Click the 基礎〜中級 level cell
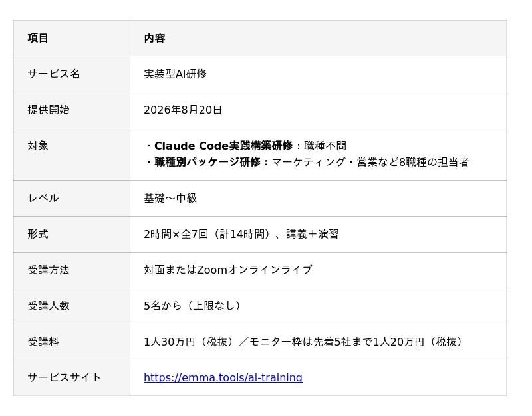Viewport: 532px width, 416px height. 170,198
